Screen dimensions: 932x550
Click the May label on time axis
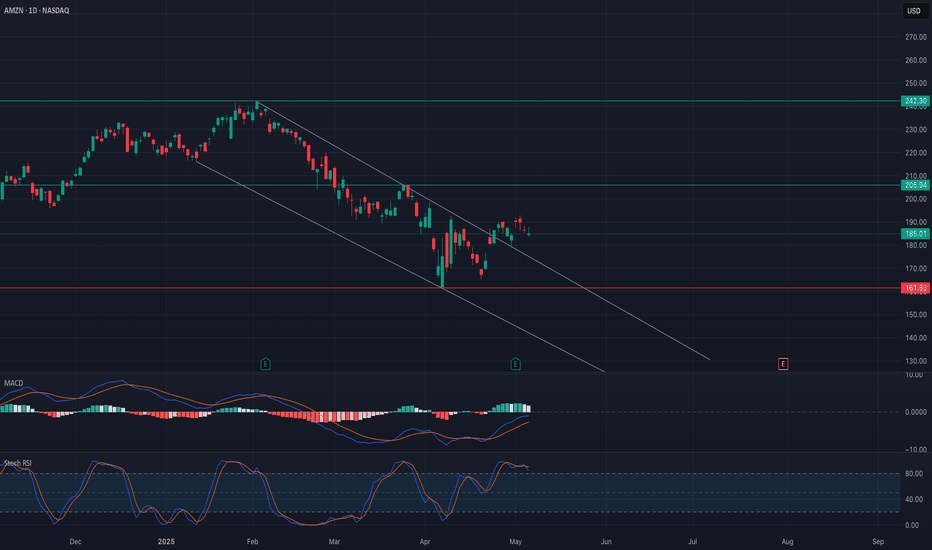pyautogui.click(x=515, y=542)
